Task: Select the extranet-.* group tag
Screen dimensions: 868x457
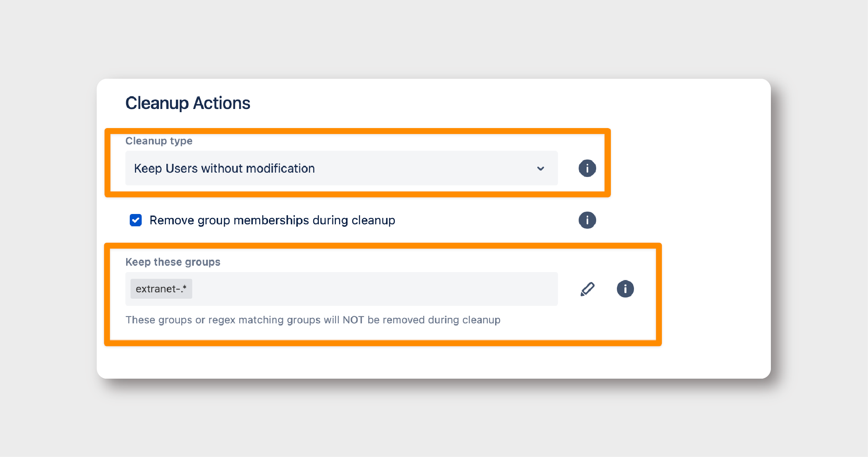Action: pyautogui.click(x=161, y=289)
